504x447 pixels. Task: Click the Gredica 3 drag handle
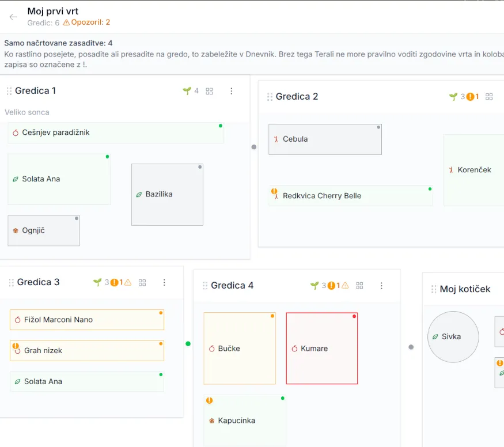(12, 282)
